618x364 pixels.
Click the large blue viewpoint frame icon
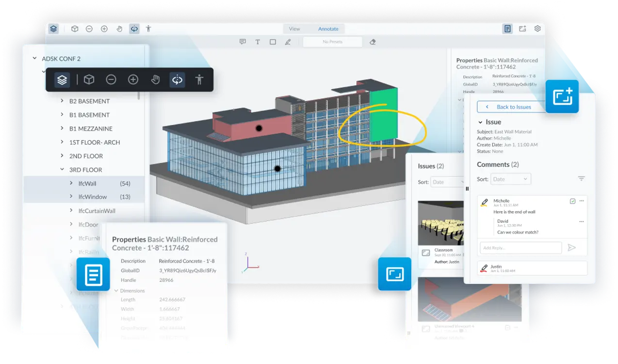click(x=395, y=274)
